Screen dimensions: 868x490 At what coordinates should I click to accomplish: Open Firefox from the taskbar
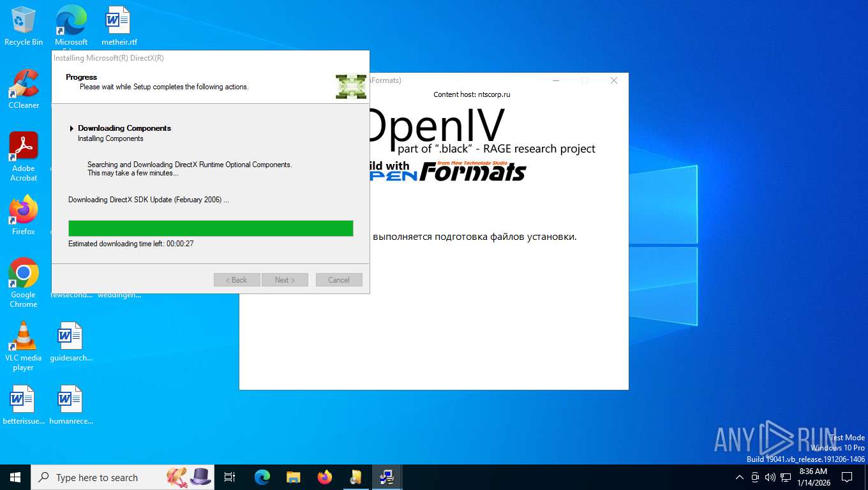click(325, 477)
